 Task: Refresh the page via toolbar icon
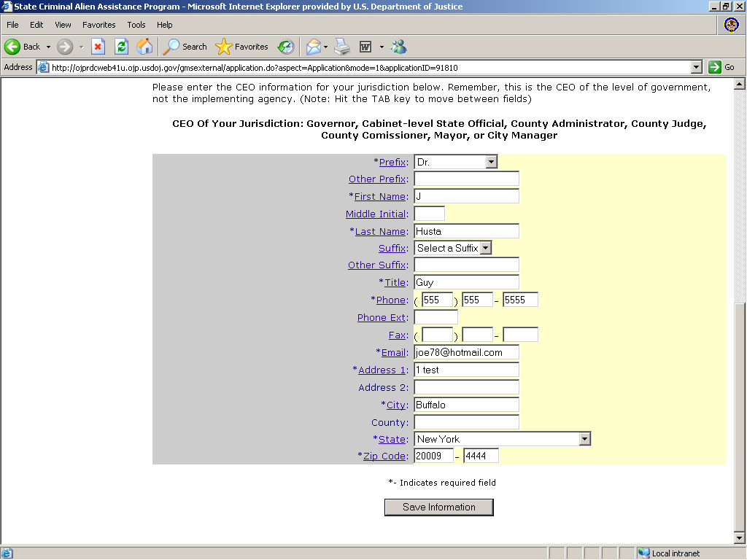click(121, 47)
